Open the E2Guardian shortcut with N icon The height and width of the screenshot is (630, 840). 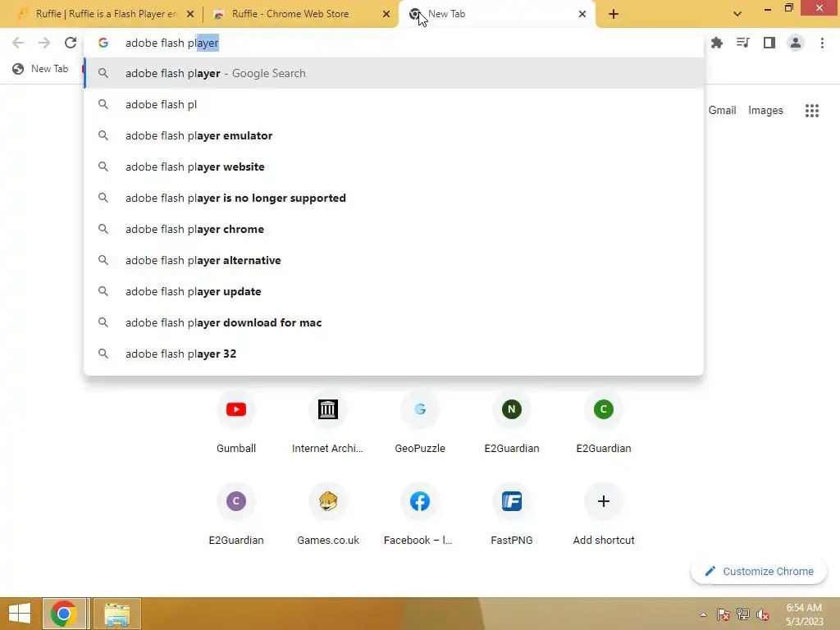point(512,422)
